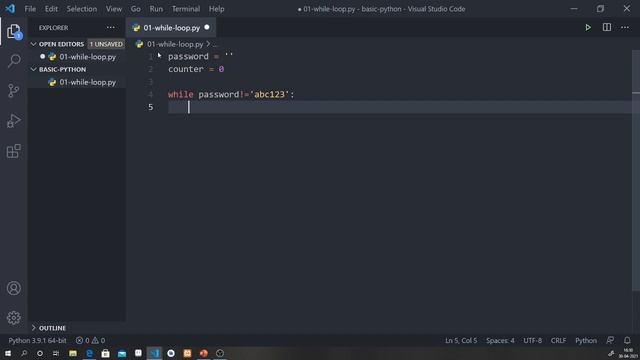
Task: Open PowerPoint from the taskbar
Action: 204,353
